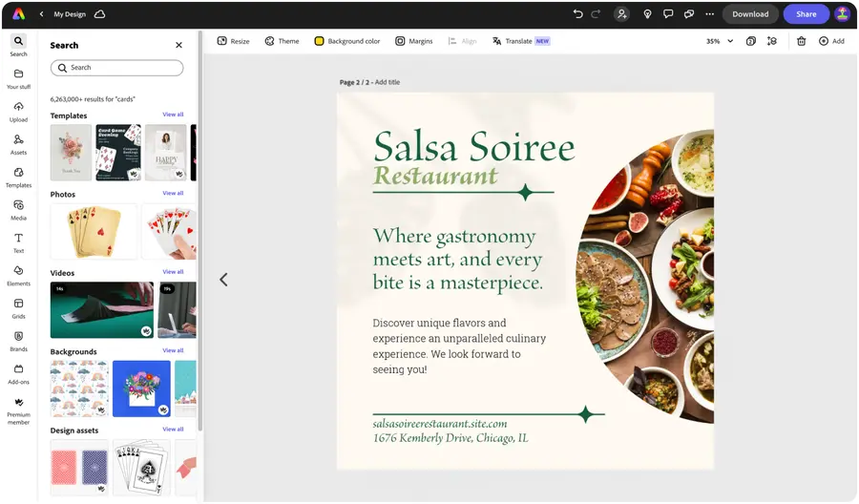Open the lightbulb tips icon
The height and width of the screenshot is (504, 859).
(x=647, y=14)
